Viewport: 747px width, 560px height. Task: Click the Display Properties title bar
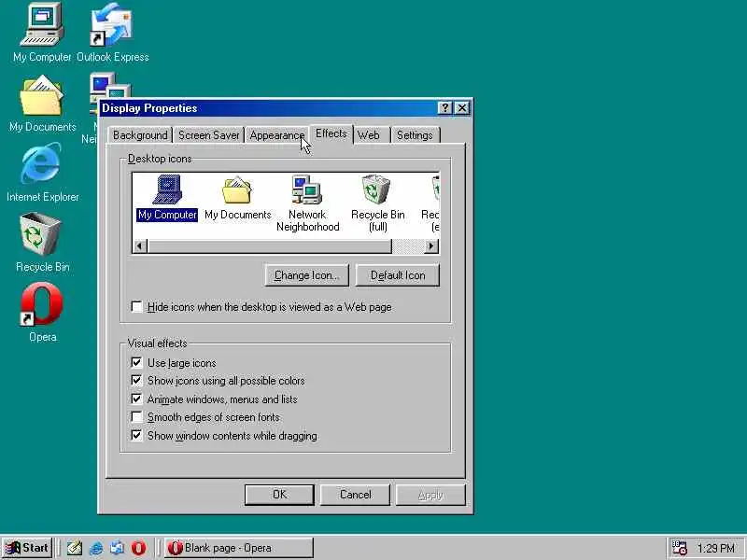pos(268,108)
